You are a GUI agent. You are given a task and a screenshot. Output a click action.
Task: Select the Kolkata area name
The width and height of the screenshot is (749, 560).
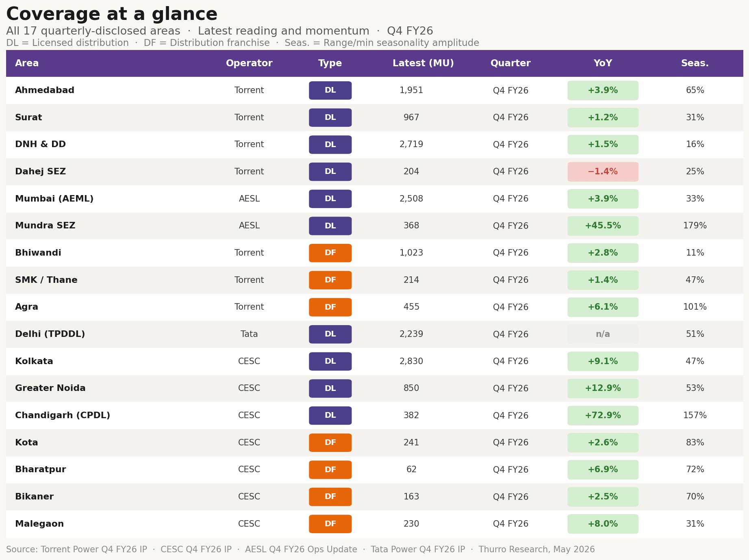34,361
